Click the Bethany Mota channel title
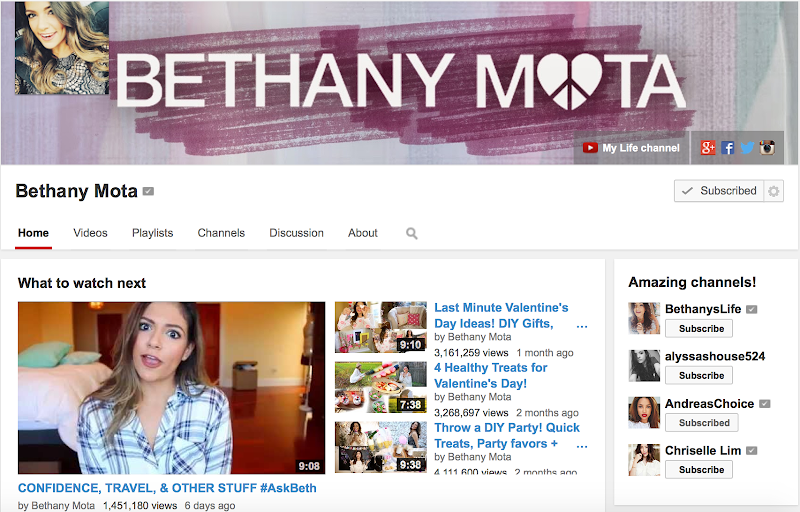 [x=77, y=191]
